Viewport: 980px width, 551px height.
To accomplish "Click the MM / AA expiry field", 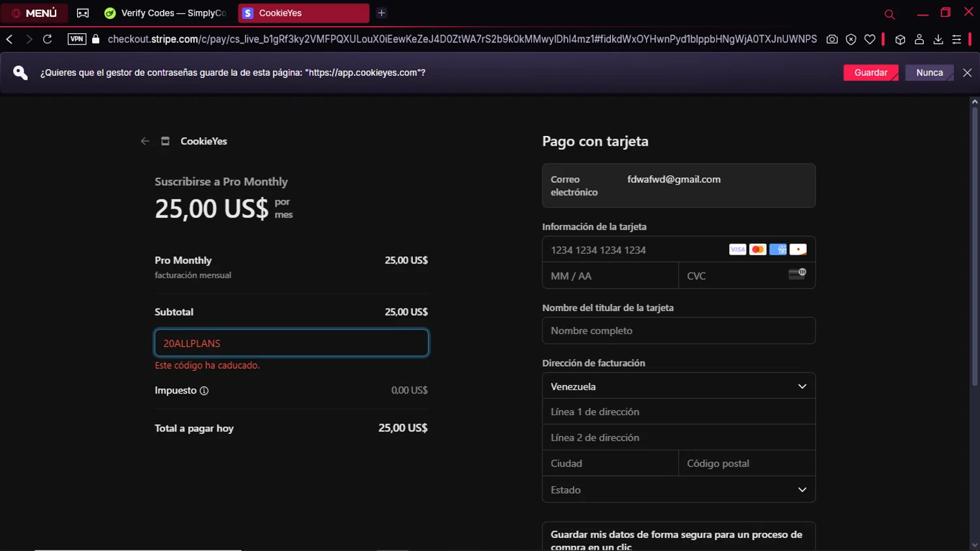I will (x=610, y=276).
